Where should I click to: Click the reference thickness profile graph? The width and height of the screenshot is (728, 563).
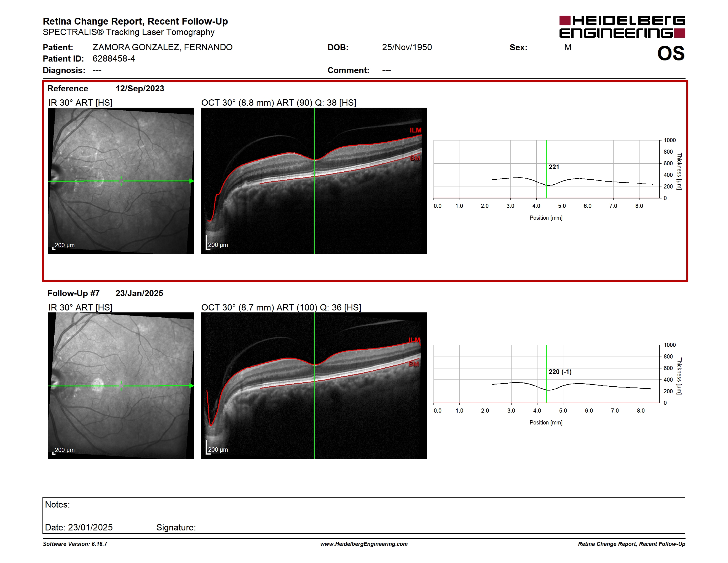pyautogui.click(x=547, y=169)
